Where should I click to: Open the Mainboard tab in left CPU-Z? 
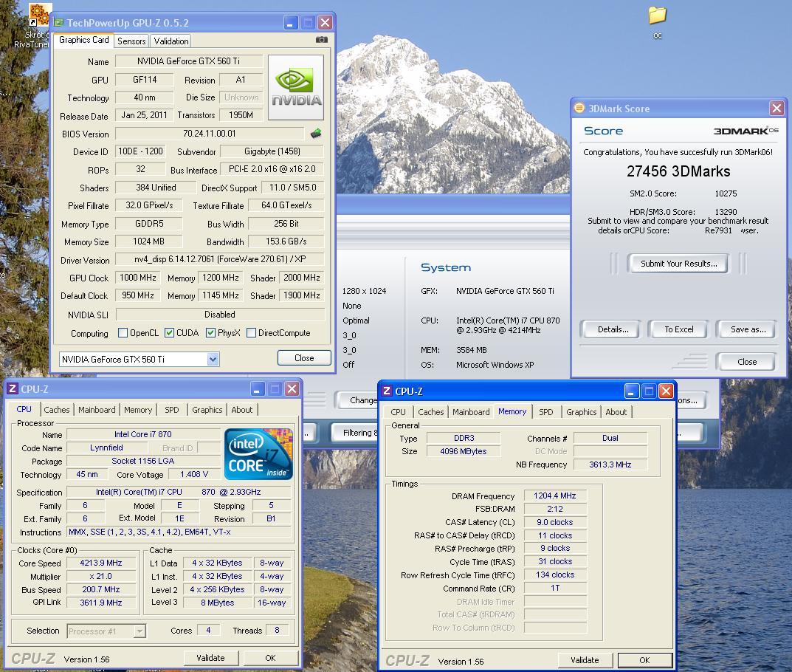[97, 410]
